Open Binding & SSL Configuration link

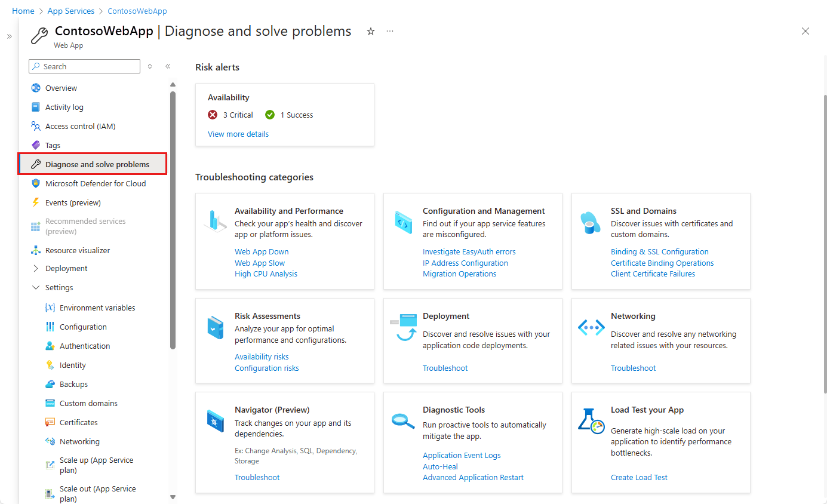point(660,252)
